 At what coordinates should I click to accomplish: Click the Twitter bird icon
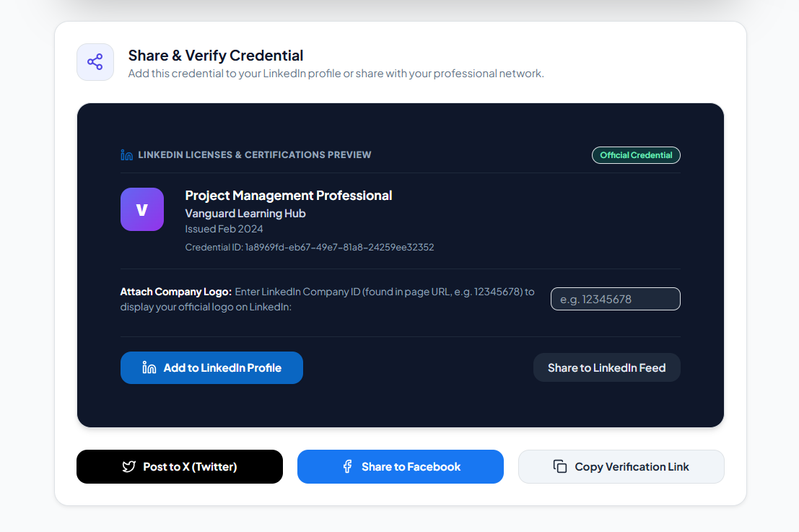pyautogui.click(x=129, y=467)
